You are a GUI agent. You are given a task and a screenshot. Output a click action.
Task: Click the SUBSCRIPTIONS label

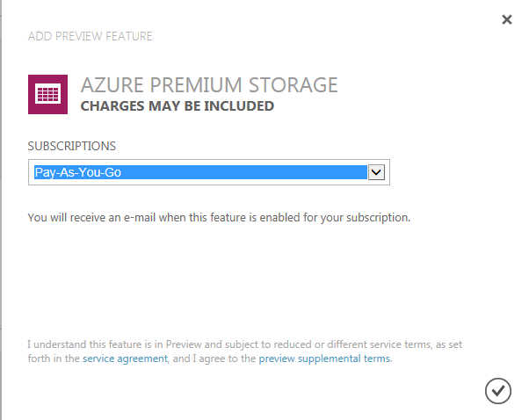[x=72, y=146]
